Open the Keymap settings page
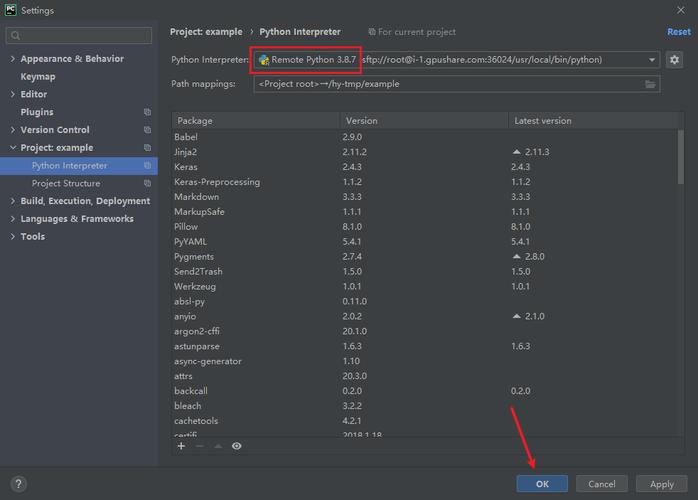 pyautogui.click(x=38, y=77)
